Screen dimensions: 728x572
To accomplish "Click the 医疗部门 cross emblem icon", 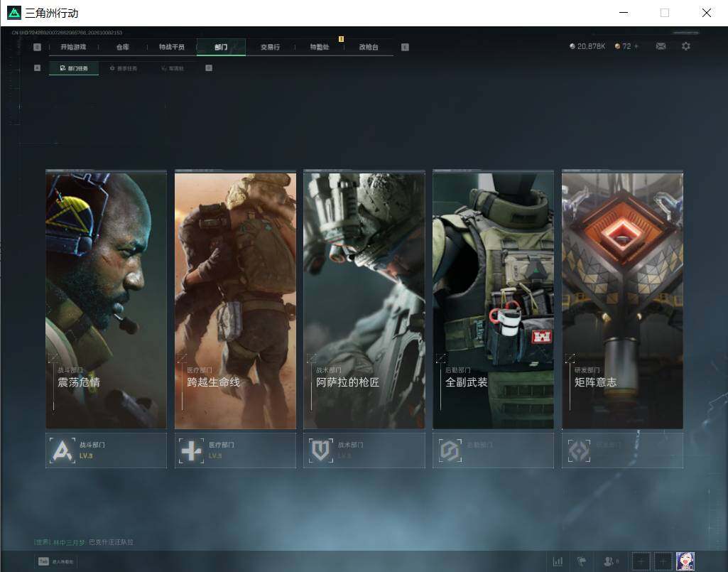I will tap(192, 450).
